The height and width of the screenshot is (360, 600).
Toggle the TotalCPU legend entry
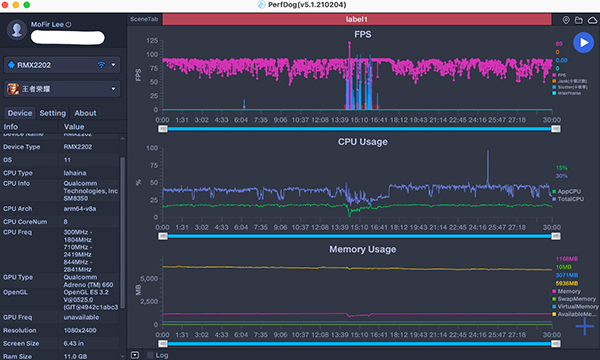tap(567, 199)
